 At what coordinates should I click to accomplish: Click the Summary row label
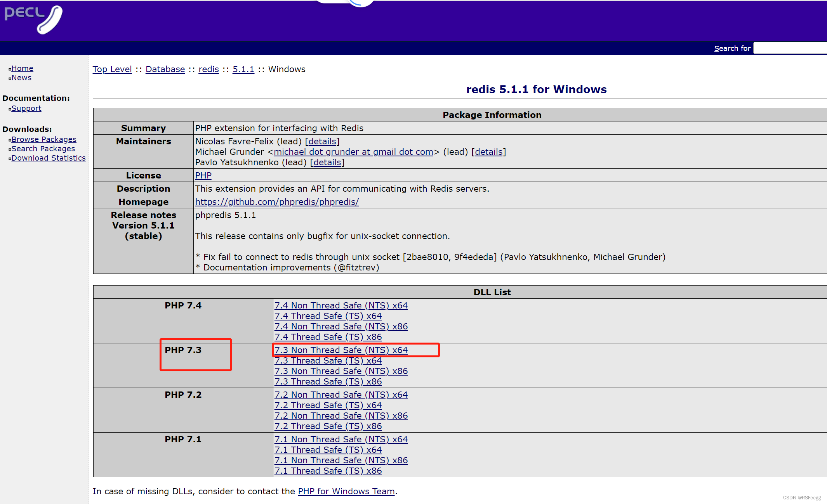[x=143, y=128]
